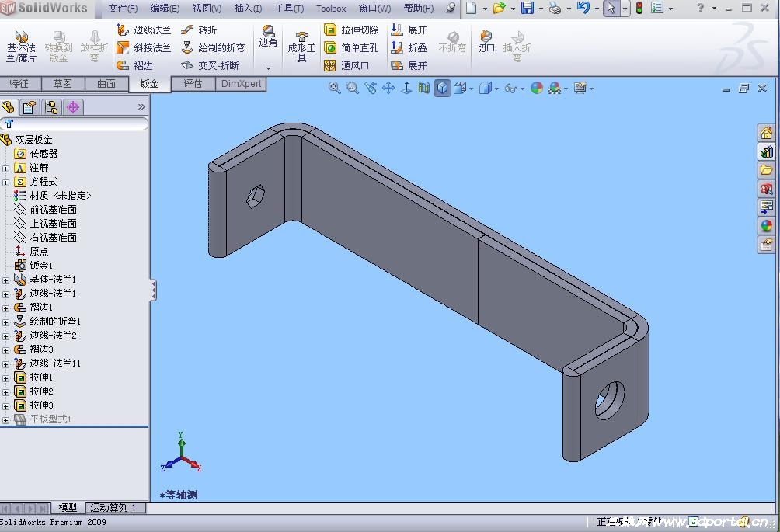Click the Sketched Bend (绘制的折弯) tool
This screenshot has width=780, height=532.
[x=213, y=47]
